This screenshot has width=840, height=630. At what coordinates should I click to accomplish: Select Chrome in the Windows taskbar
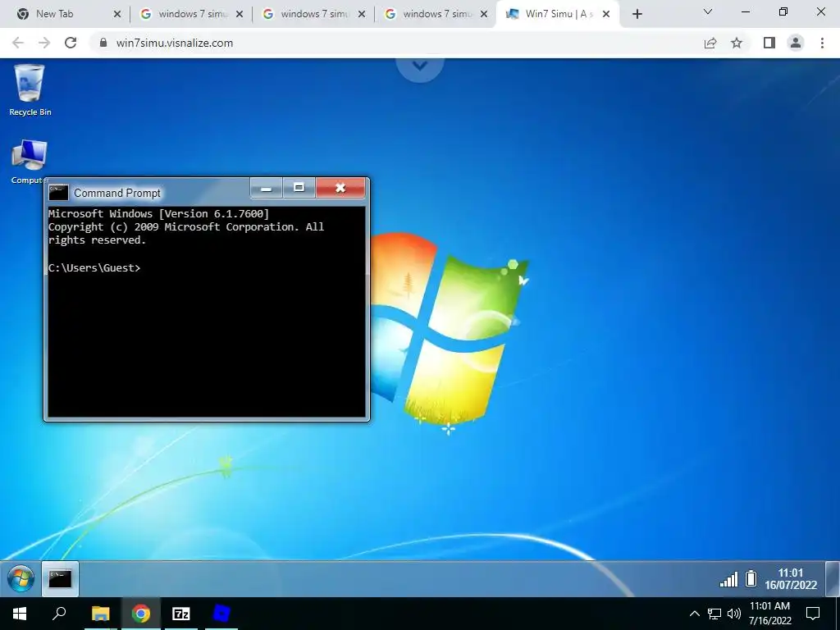coord(141,614)
